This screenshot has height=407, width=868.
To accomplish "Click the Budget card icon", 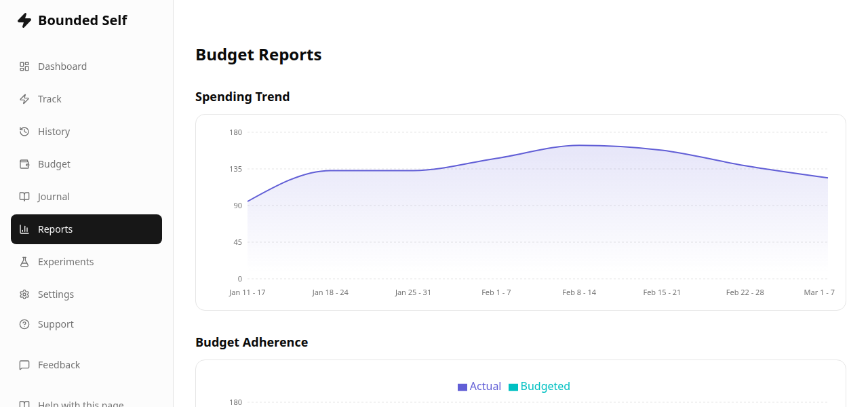I will [x=24, y=163].
